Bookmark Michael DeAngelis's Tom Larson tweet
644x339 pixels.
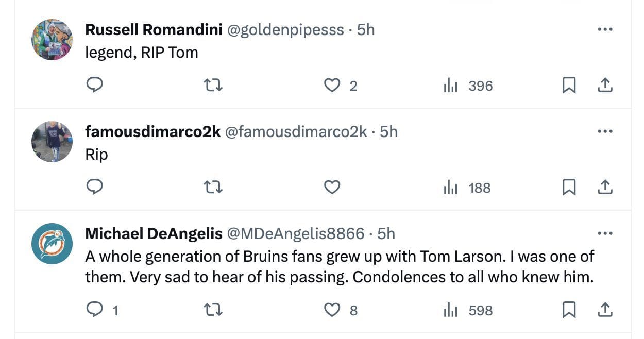tap(569, 310)
